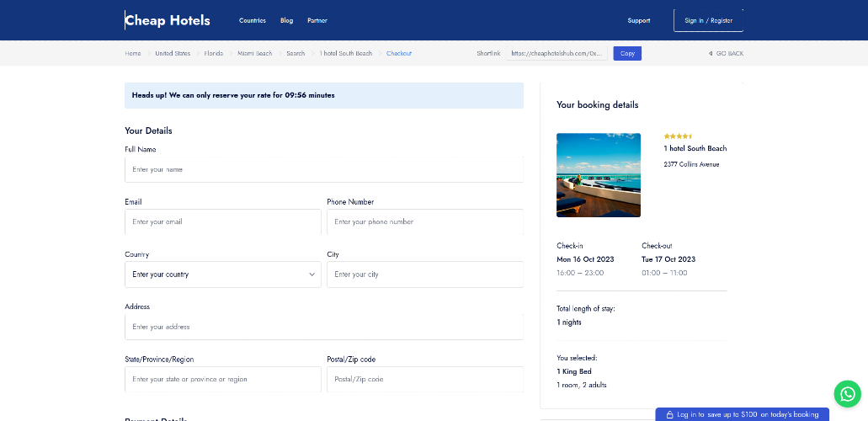
Task: Click the shortlink URL field
Action: point(556,54)
